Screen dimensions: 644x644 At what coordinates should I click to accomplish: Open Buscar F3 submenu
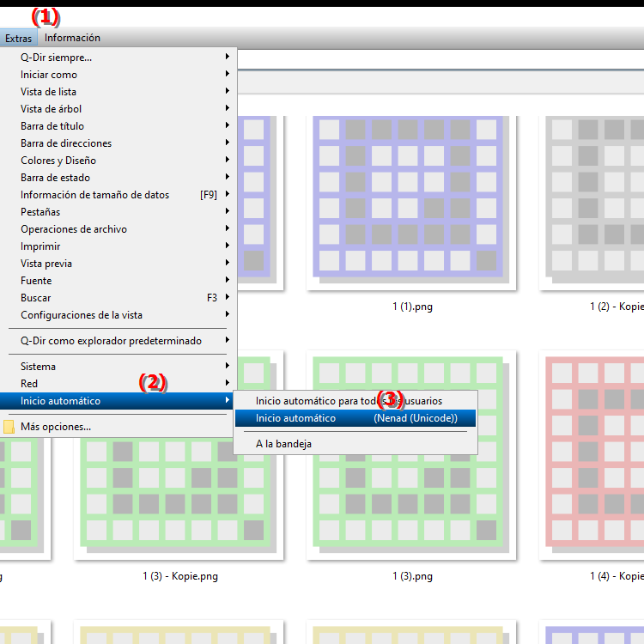[118, 298]
